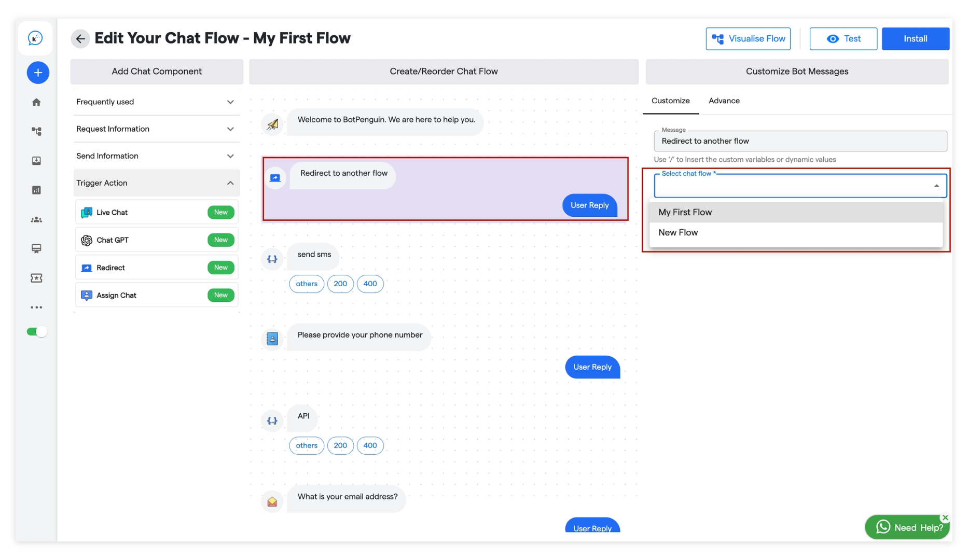Add the Assign Chat component
This screenshot has height=560, width=968.
(157, 295)
